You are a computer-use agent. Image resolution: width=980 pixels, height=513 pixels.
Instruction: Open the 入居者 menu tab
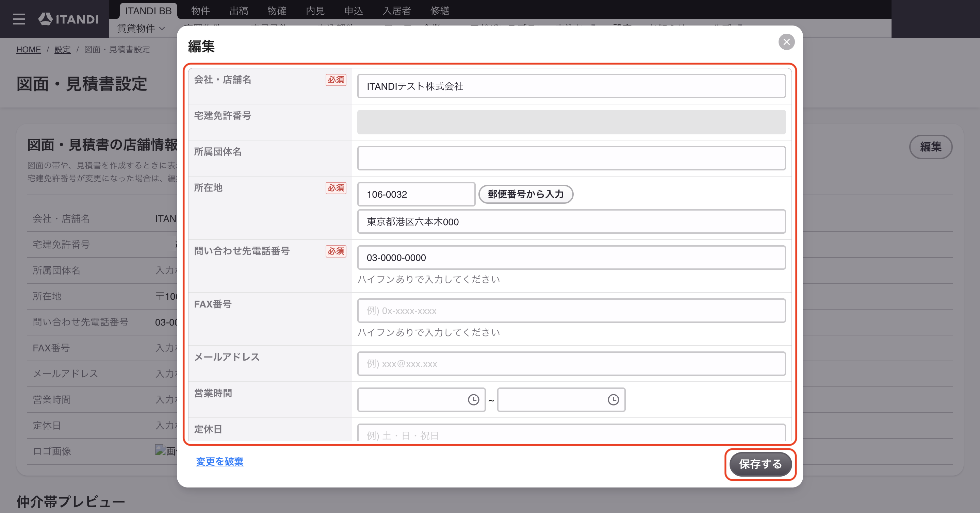click(x=397, y=11)
